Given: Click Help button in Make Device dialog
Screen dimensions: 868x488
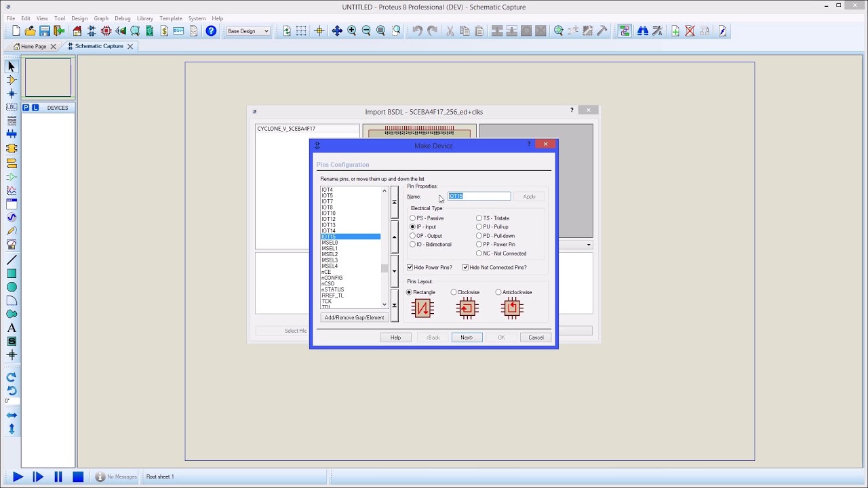Looking at the screenshot, I should pos(395,338).
